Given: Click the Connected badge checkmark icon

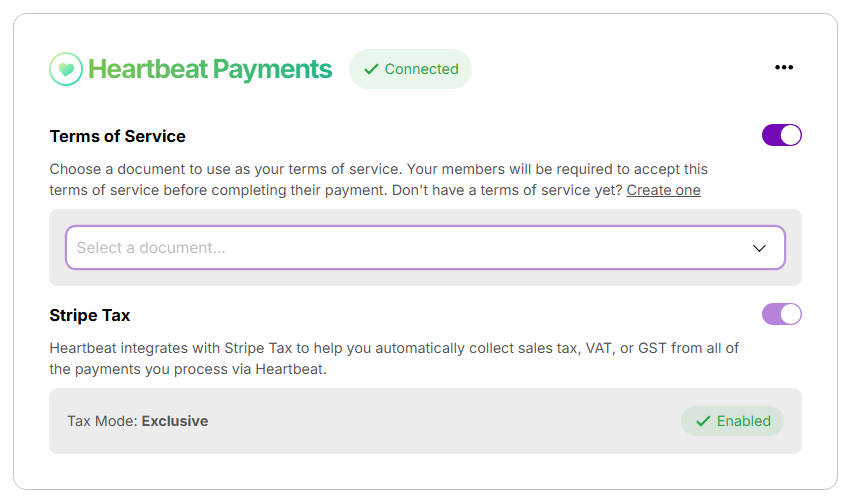Looking at the screenshot, I should (371, 69).
